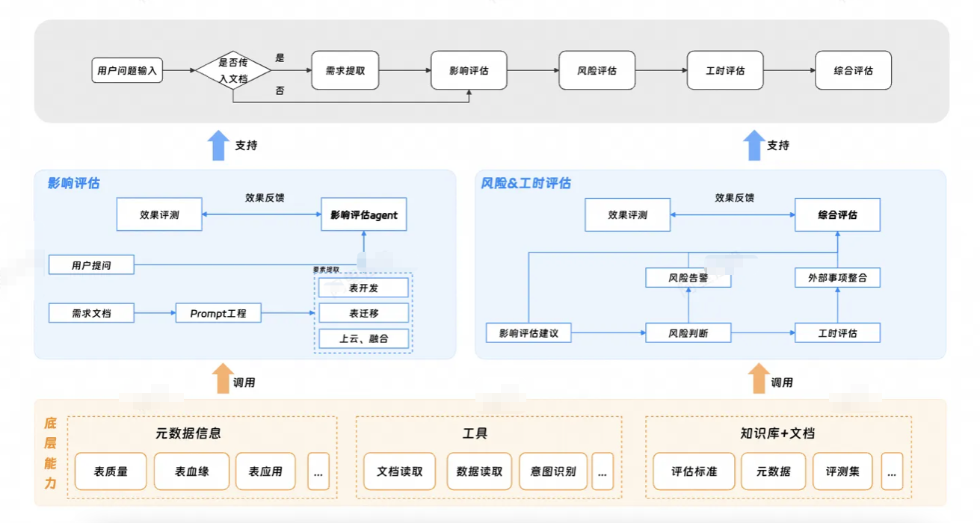The image size is (980, 523).
Task: Click the blue 支持 arrow above 影响评估 panel
Action: coord(219,145)
